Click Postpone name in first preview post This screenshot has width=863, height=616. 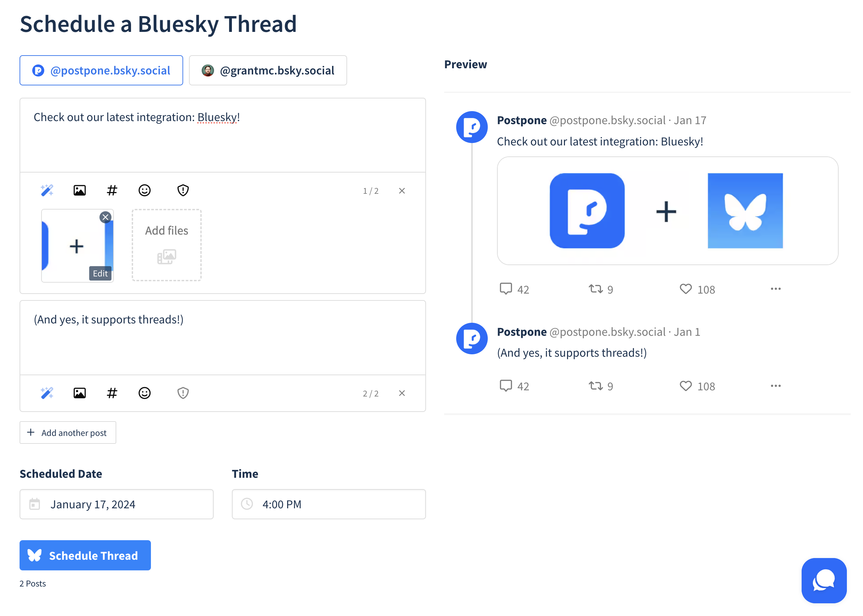click(522, 120)
